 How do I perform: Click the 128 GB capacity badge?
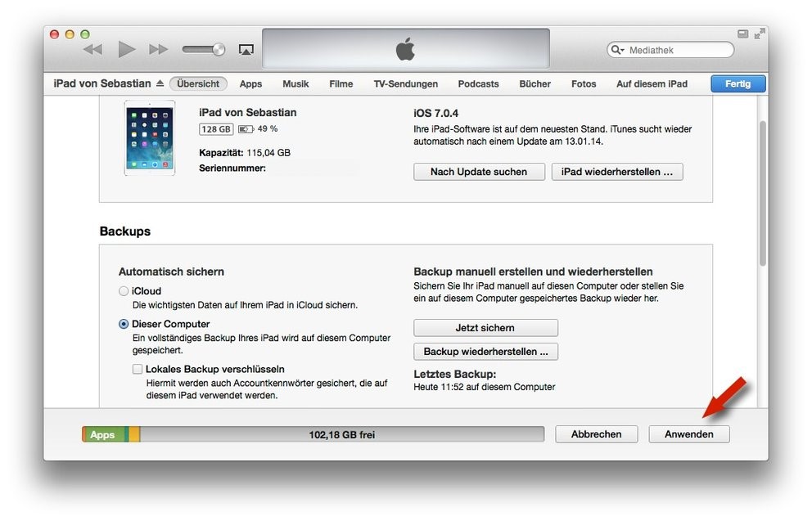[x=216, y=129]
